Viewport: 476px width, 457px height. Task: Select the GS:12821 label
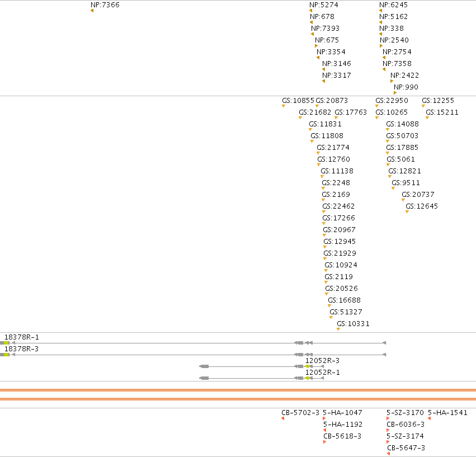coord(404,171)
